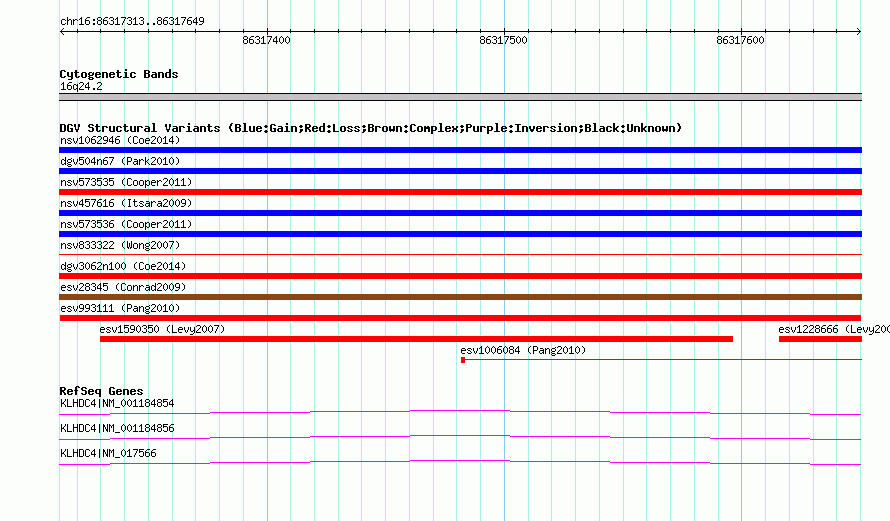890x521 pixels.
Task: Select the short red bar under esv1228666
Action: (820, 339)
